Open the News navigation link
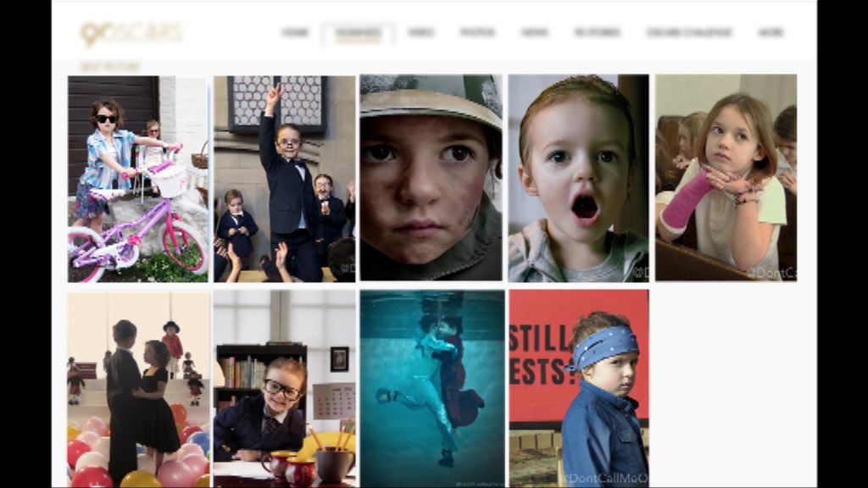Screen dimensions: 868x488 [x=534, y=33]
